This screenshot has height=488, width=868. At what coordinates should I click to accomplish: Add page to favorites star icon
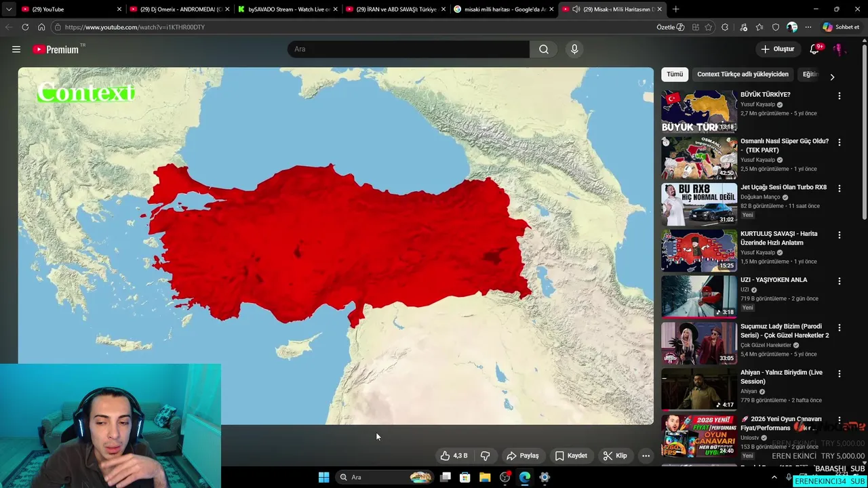click(x=709, y=27)
